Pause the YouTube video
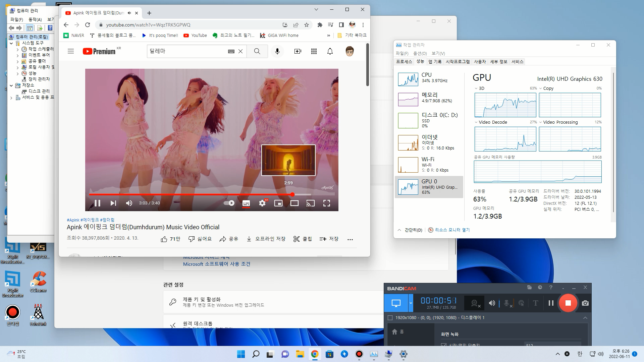Image resolution: width=644 pixels, height=362 pixels. [x=98, y=203]
